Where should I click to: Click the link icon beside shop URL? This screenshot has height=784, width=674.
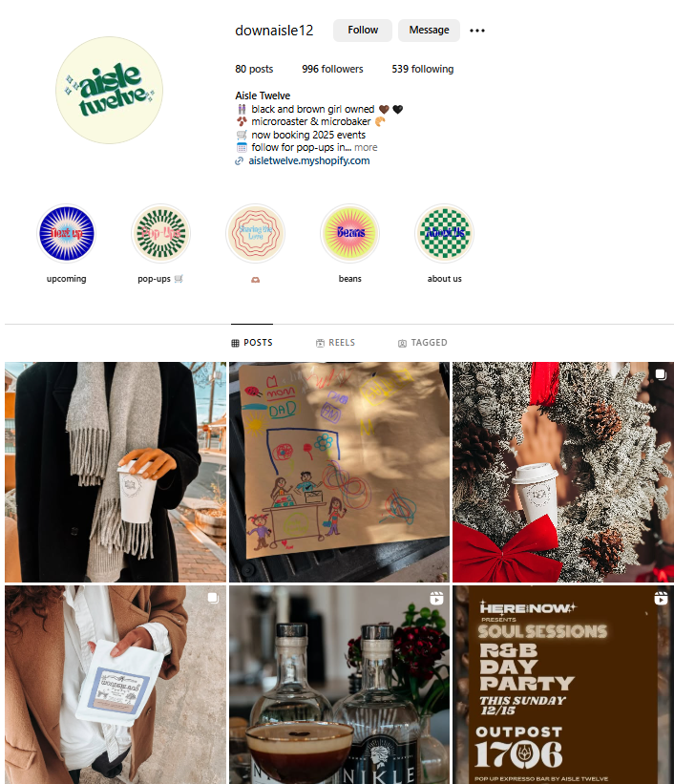point(240,161)
